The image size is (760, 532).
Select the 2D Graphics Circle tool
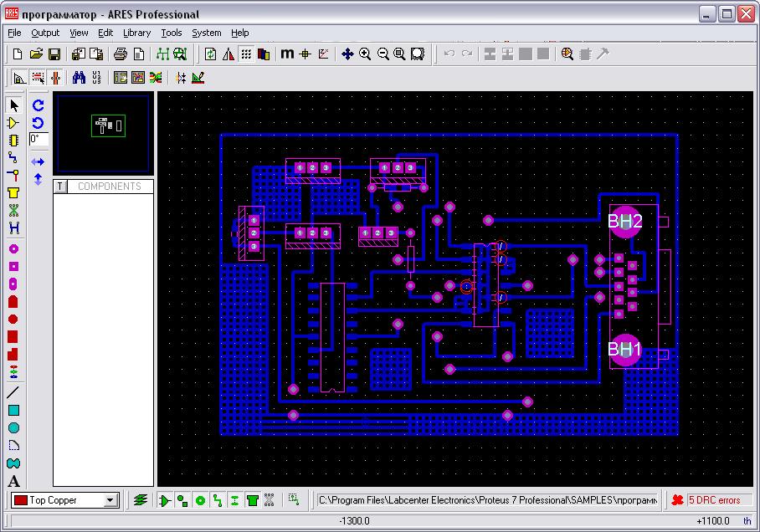[13, 427]
